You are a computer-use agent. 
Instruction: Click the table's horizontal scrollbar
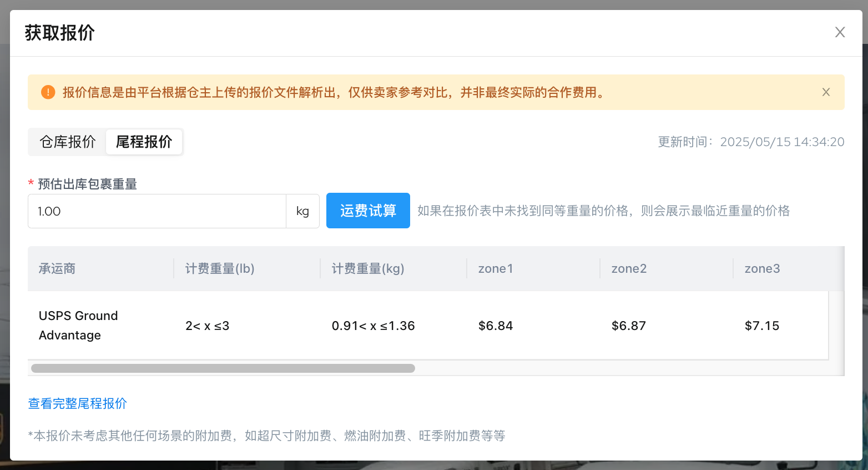click(223, 368)
